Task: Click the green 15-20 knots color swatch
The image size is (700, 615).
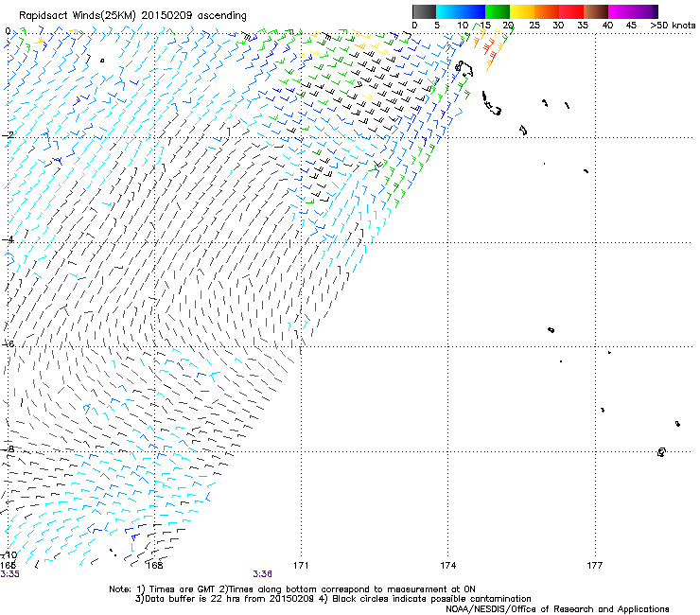Action: (498, 11)
